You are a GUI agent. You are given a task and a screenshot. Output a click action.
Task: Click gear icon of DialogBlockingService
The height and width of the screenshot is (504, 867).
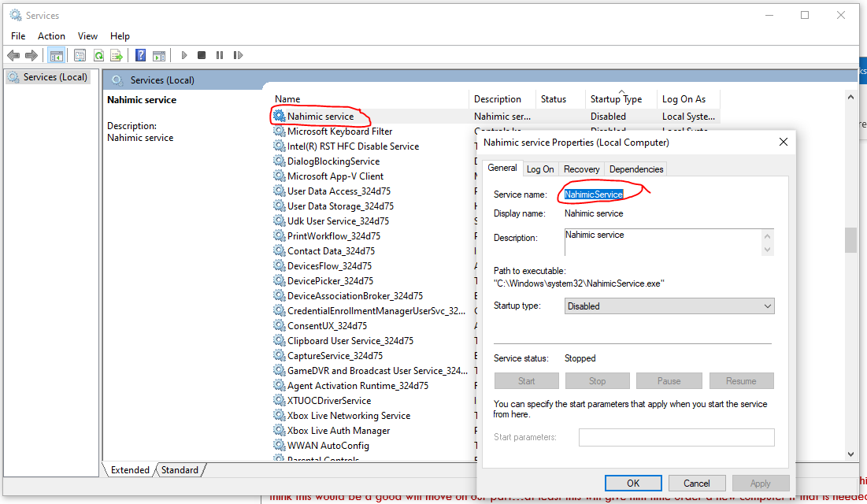click(280, 161)
